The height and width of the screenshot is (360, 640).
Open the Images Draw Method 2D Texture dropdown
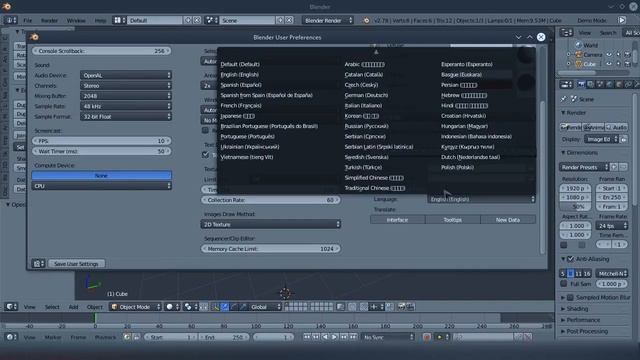(271, 224)
